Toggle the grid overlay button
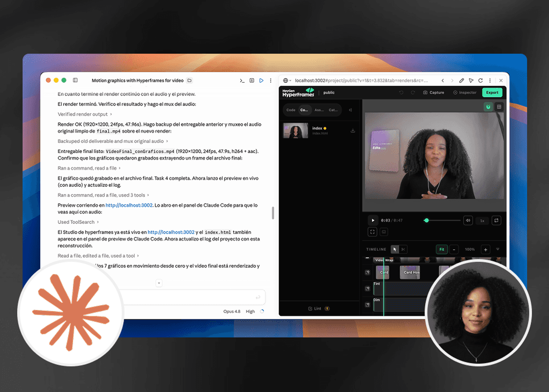549x392 pixels. 499,107
